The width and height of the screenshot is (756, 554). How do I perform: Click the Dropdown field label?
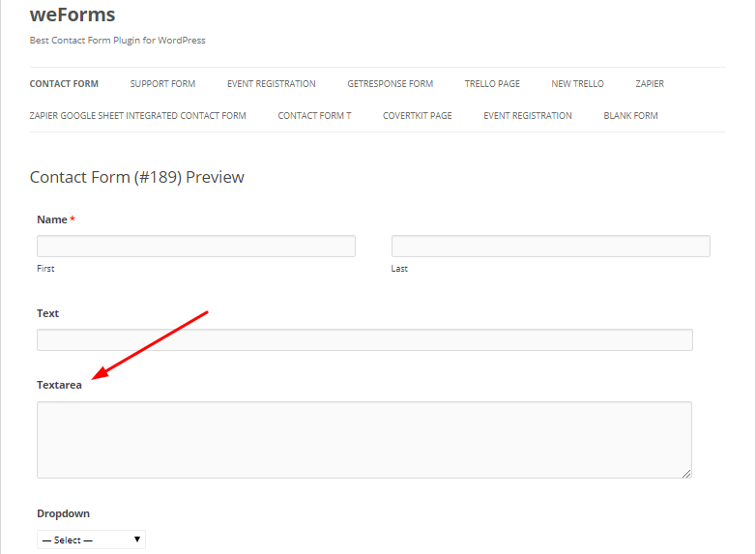[x=63, y=513]
